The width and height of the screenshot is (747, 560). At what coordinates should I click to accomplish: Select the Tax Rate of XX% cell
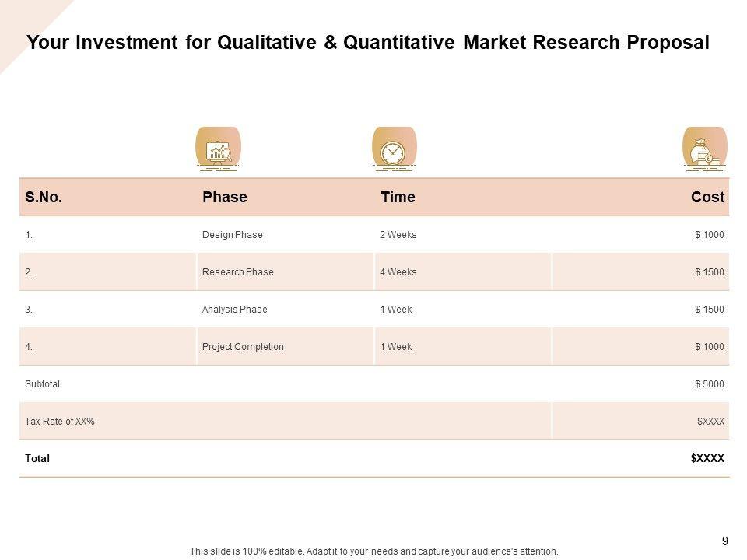click(60, 422)
